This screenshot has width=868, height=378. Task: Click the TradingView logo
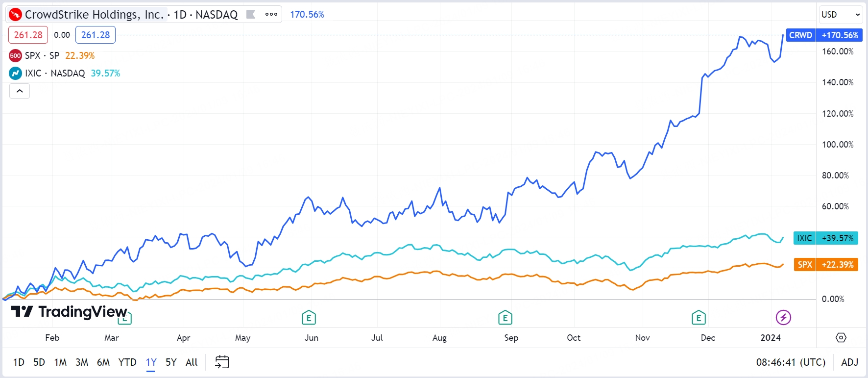(69, 312)
